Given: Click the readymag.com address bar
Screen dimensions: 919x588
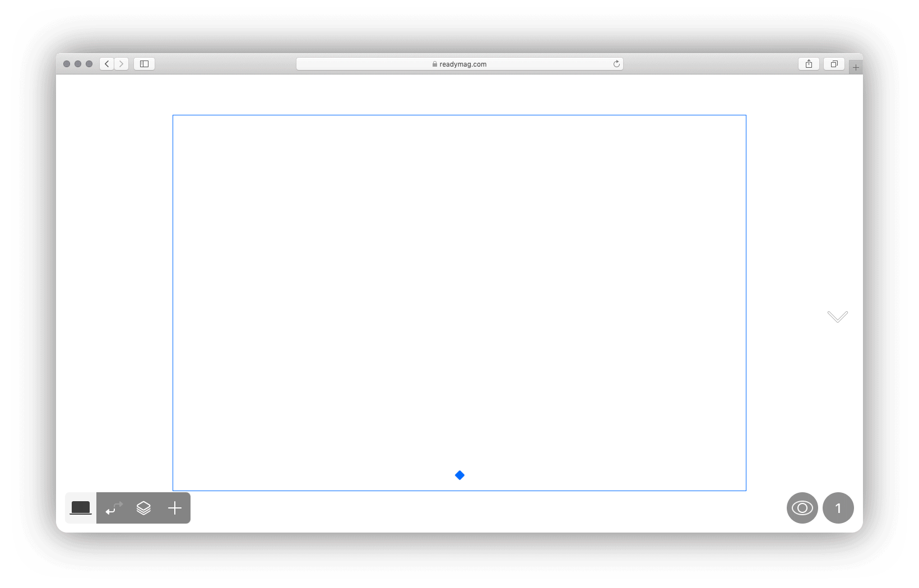Looking at the screenshot, I should coord(460,64).
